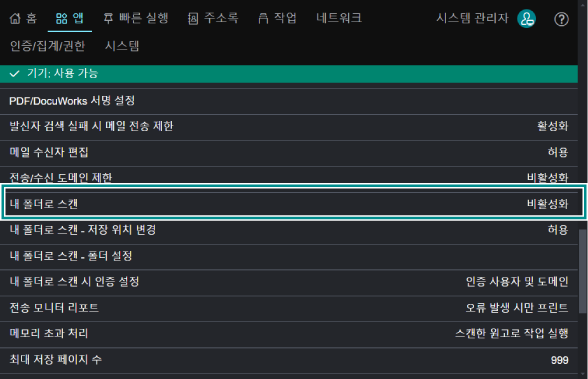The image size is (588, 379).
Task: Select 메일 수신자 편집 setting
Action: (x=289, y=153)
